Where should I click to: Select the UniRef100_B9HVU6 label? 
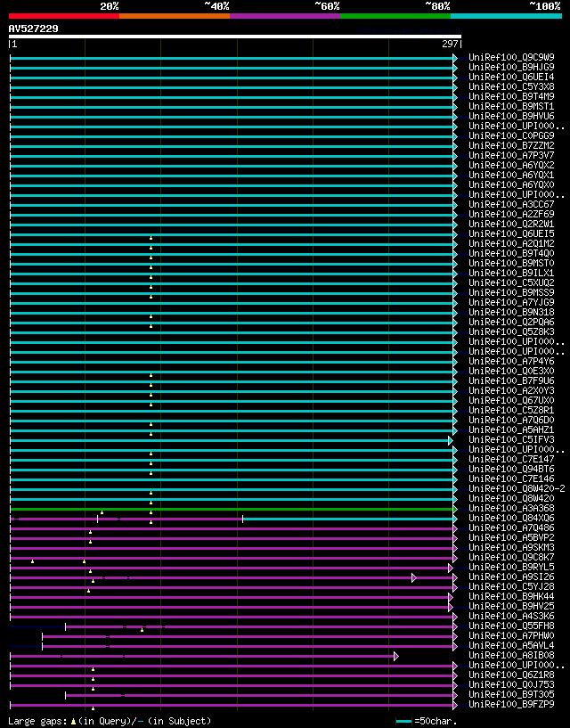511,116
